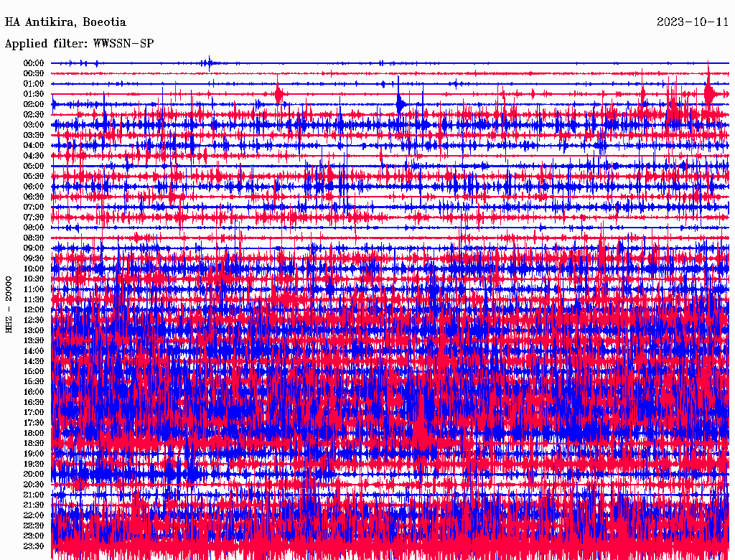Click the '10:00' time label
The width and height of the screenshot is (735, 560).
tap(34, 269)
